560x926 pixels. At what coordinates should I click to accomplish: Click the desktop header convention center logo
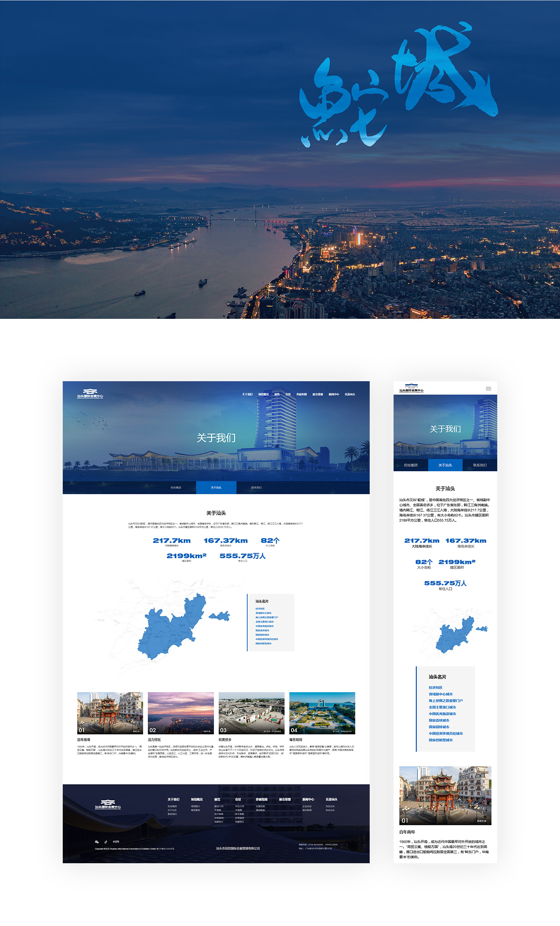click(x=90, y=394)
